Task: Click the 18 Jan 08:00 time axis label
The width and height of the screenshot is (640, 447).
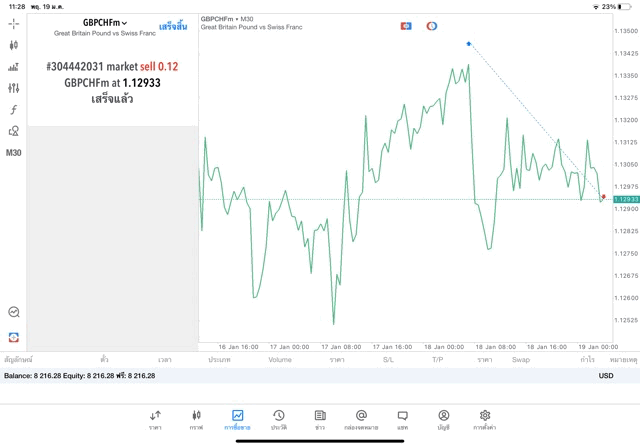Action: (496, 347)
